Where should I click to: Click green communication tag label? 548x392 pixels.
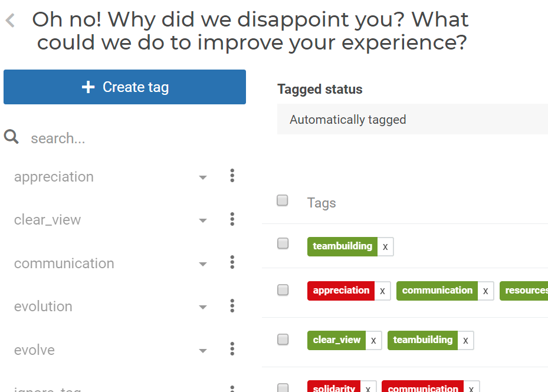click(x=437, y=291)
